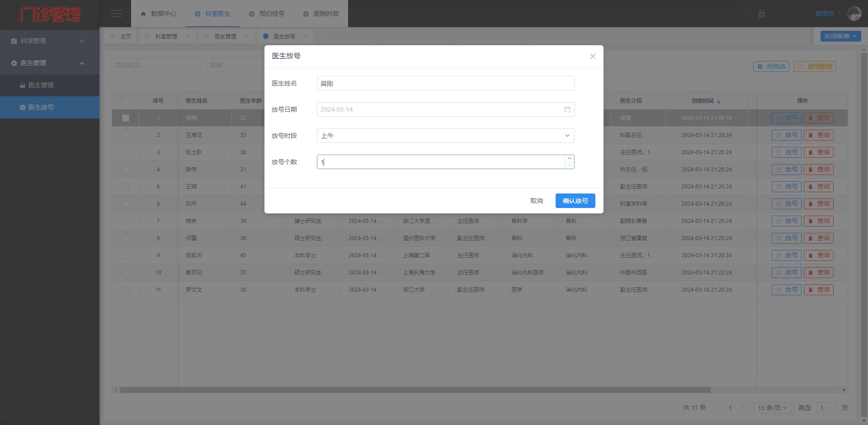Toggle the select-all checkbox in table header
The height and width of the screenshot is (425, 868).
pos(126,101)
